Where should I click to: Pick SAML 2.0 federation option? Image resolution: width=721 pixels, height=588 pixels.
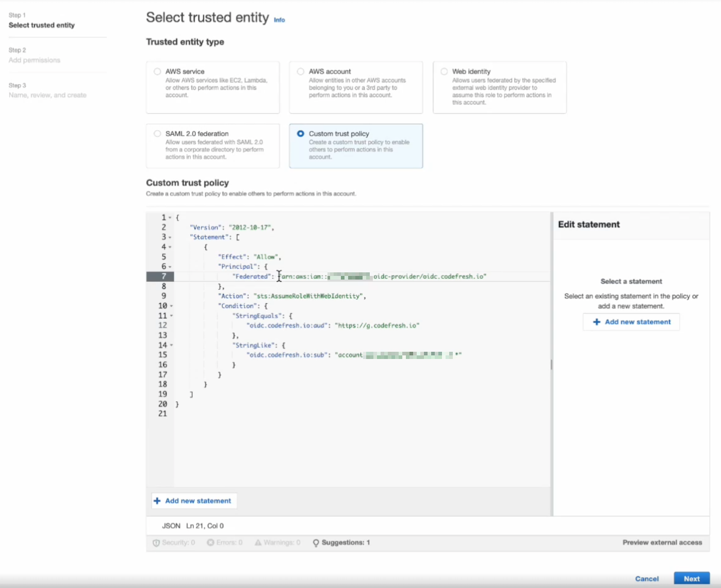click(x=157, y=134)
